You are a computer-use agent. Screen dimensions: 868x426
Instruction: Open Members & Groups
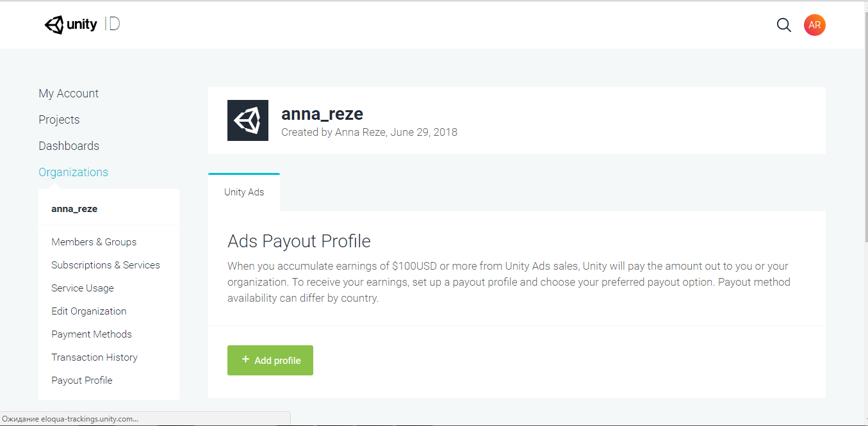point(94,242)
